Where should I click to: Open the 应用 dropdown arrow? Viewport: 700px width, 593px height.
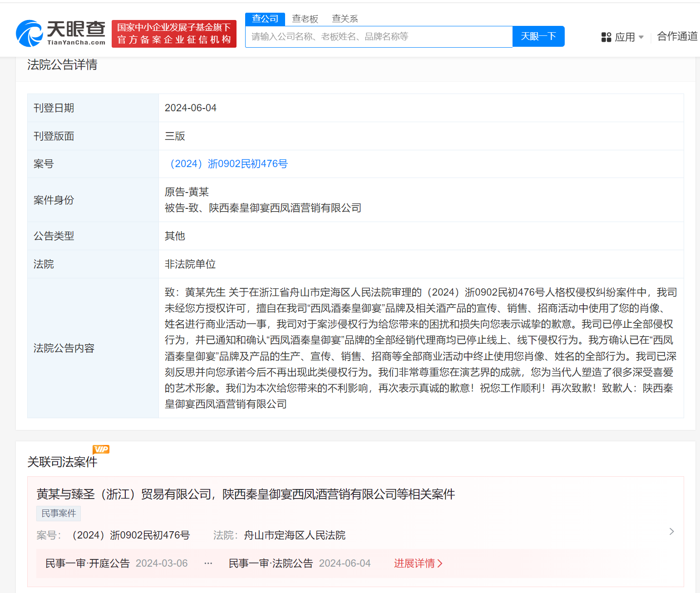(x=641, y=37)
